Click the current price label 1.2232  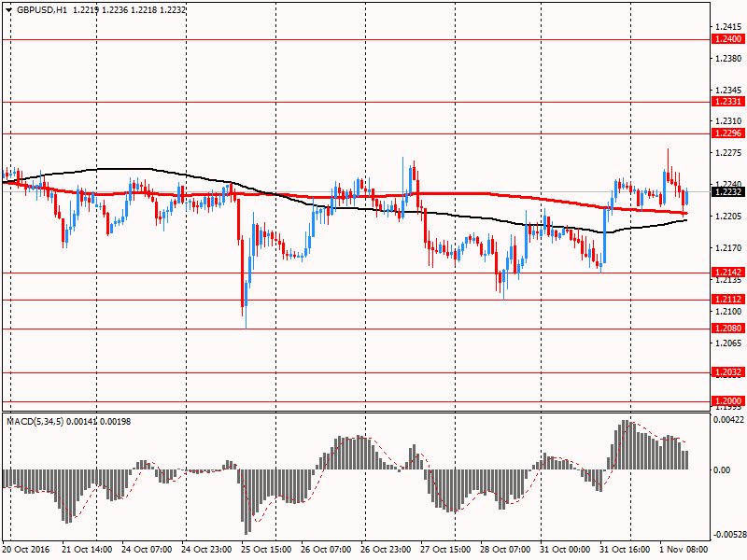click(x=727, y=192)
